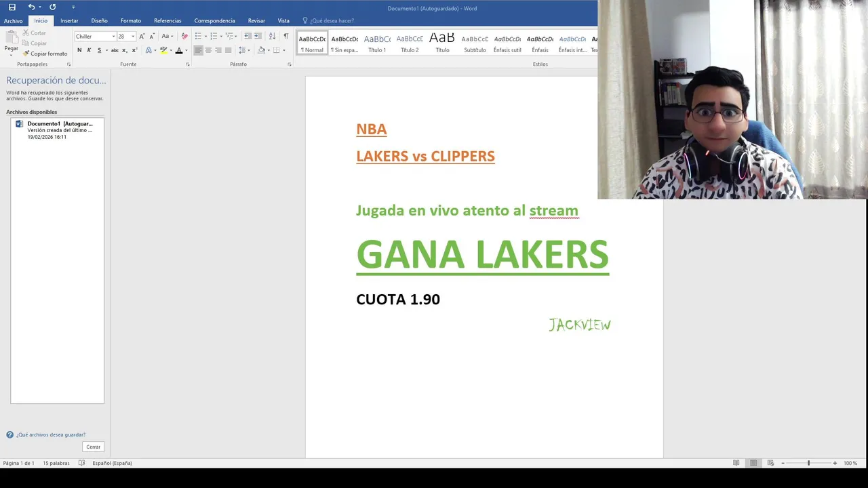Open the Archivo tab
Image resolution: width=868 pixels, height=488 pixels.
[x=13, y=21]
